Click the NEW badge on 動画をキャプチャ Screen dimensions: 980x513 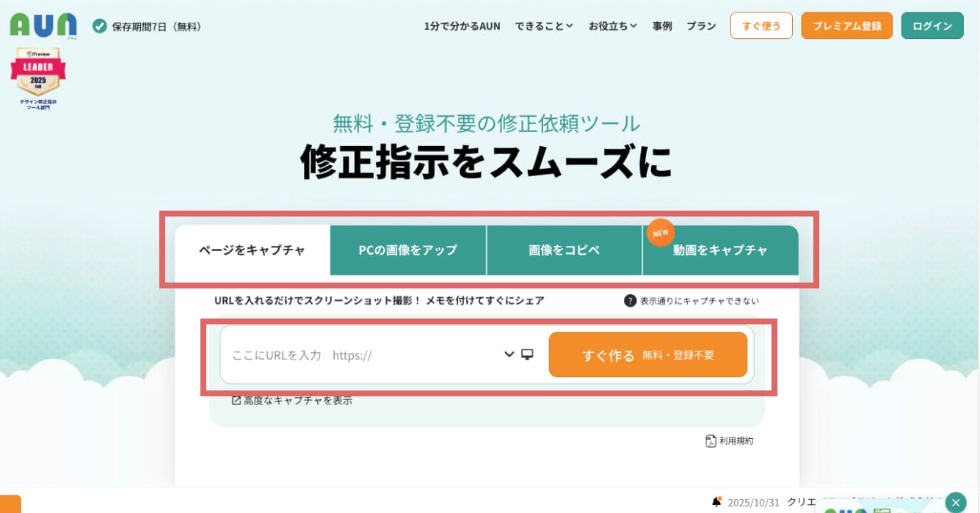tap(660, 233)
